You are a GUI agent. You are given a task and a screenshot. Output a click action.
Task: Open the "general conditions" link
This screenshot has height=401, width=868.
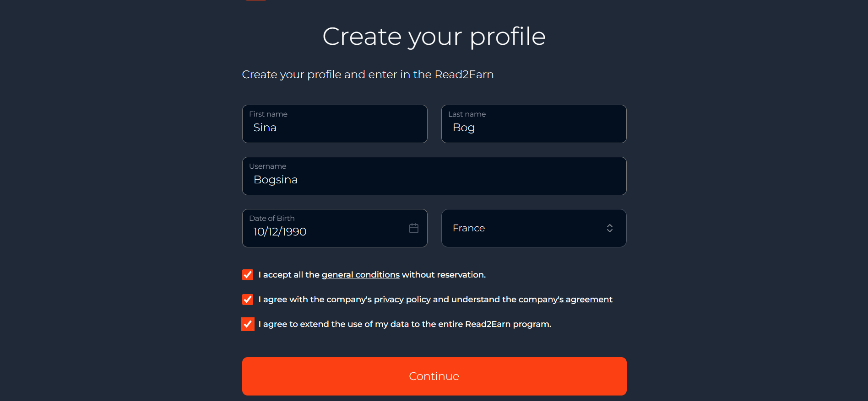360,274
